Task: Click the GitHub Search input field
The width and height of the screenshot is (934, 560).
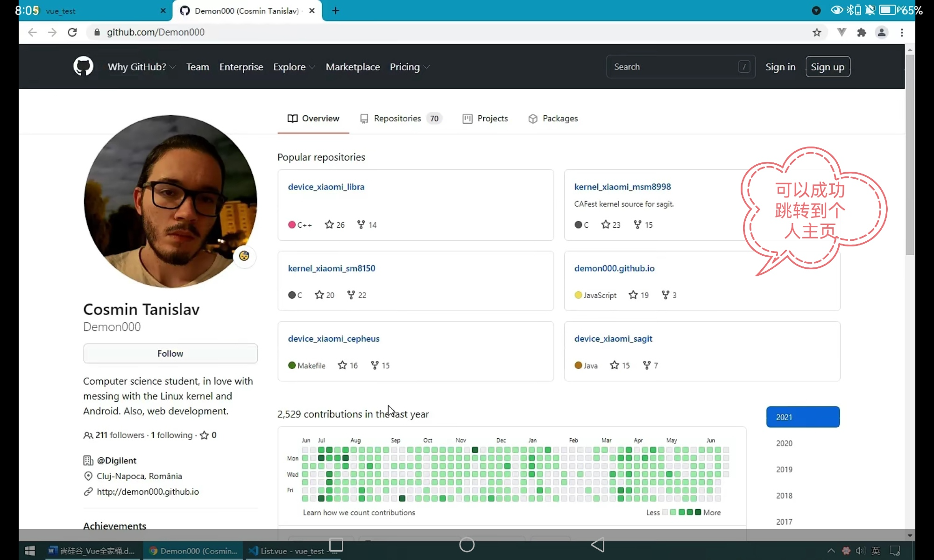Action: pyautogui.click(x=672, y=67)
